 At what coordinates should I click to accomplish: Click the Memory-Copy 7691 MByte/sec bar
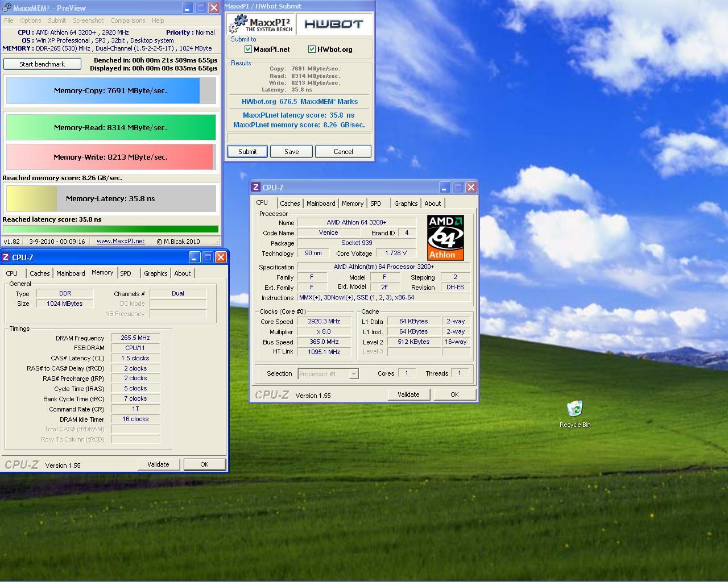[x=111, y=90]
